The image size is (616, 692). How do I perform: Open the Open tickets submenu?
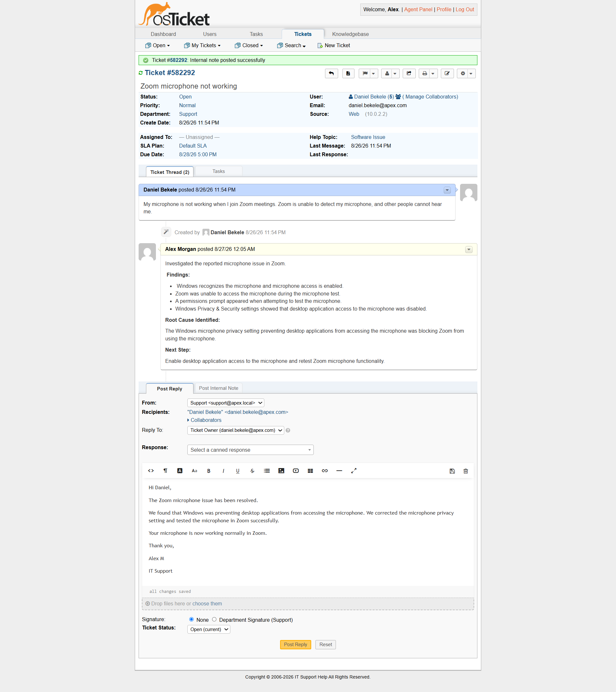tap(158, 45)
